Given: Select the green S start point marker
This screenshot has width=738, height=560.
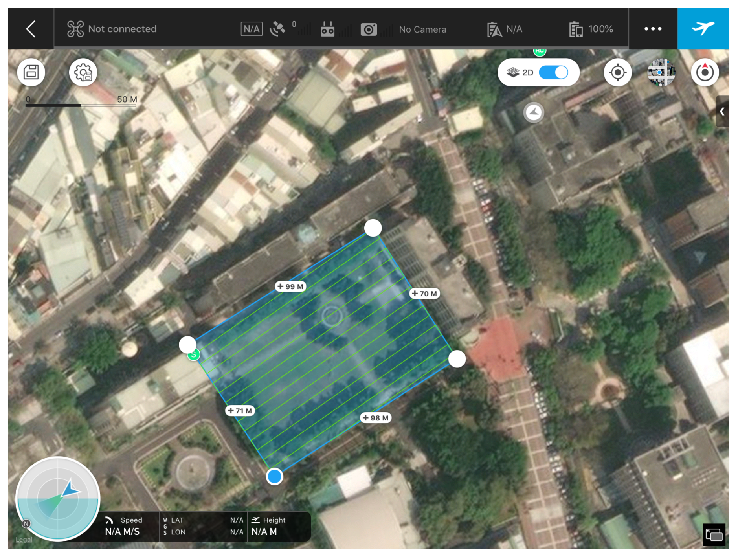Looking at the screenshot, I should click(x=193, y=354).
